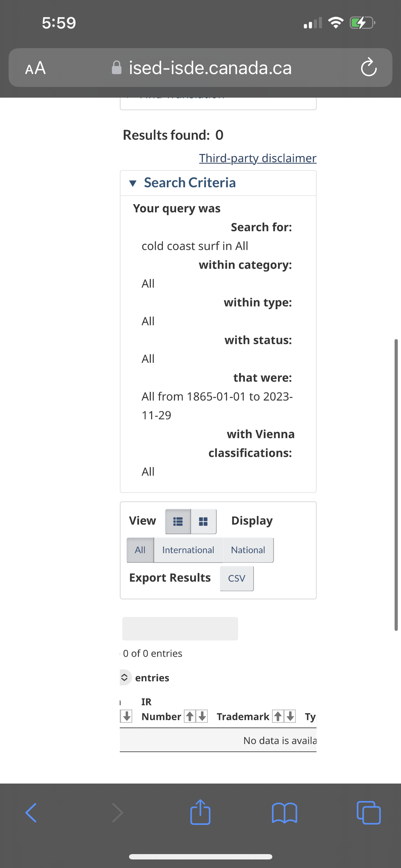Switch to list view

pos(178,521)
